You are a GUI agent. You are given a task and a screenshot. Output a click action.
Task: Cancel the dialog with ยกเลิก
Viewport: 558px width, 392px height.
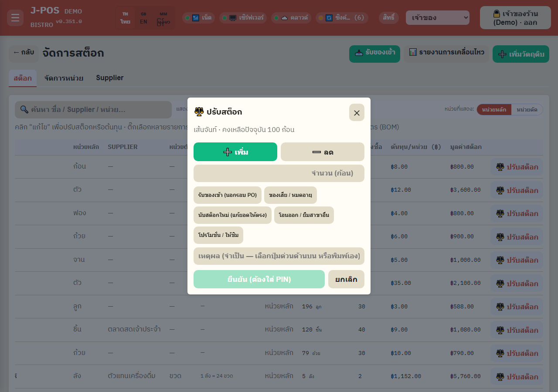click(346, 279)
